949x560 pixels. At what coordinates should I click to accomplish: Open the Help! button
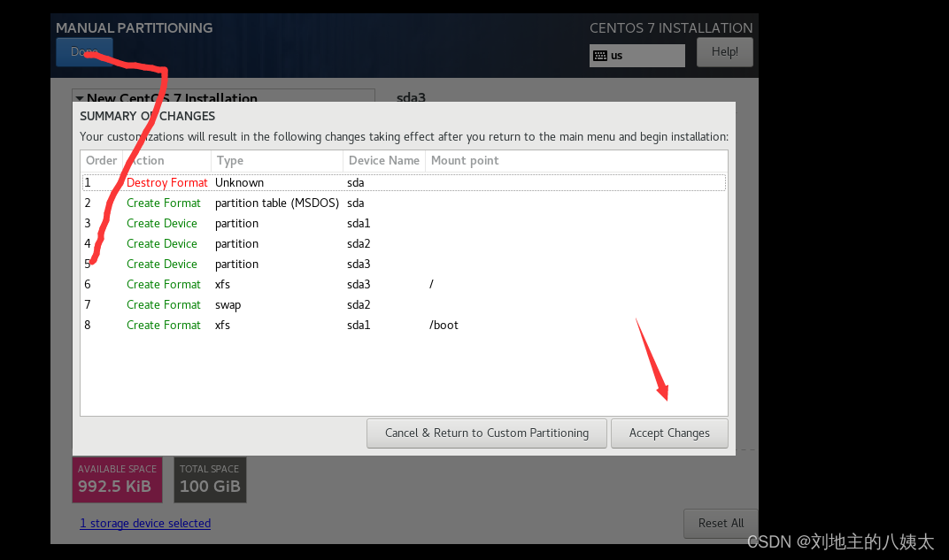(724, 52)
